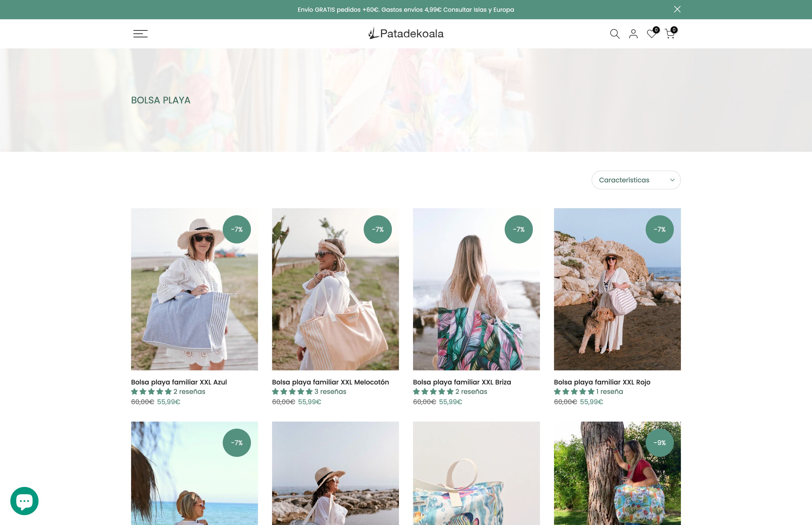Open Bolsa playa familiar XXL Rojo photo
812x525 pixels.
tap(617, 289)
